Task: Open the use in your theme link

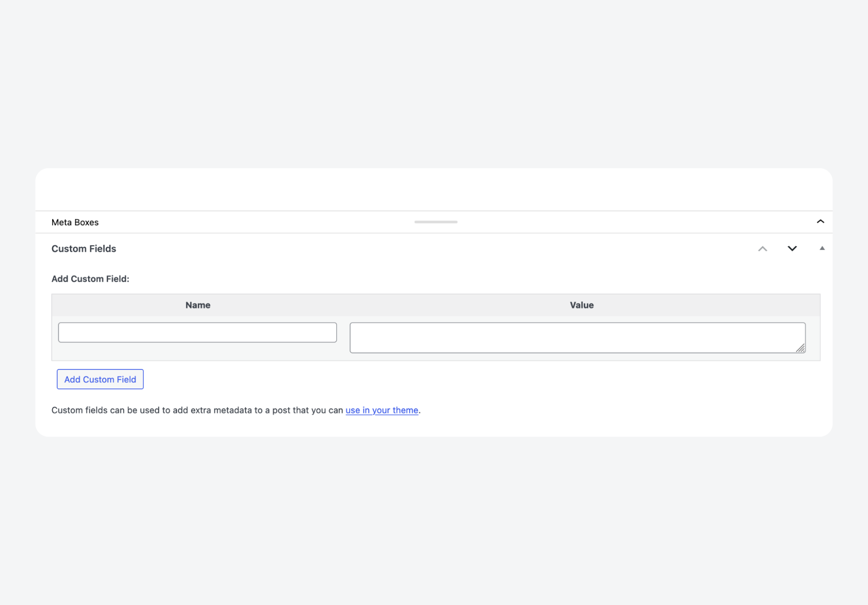Action: click(382, 410)
